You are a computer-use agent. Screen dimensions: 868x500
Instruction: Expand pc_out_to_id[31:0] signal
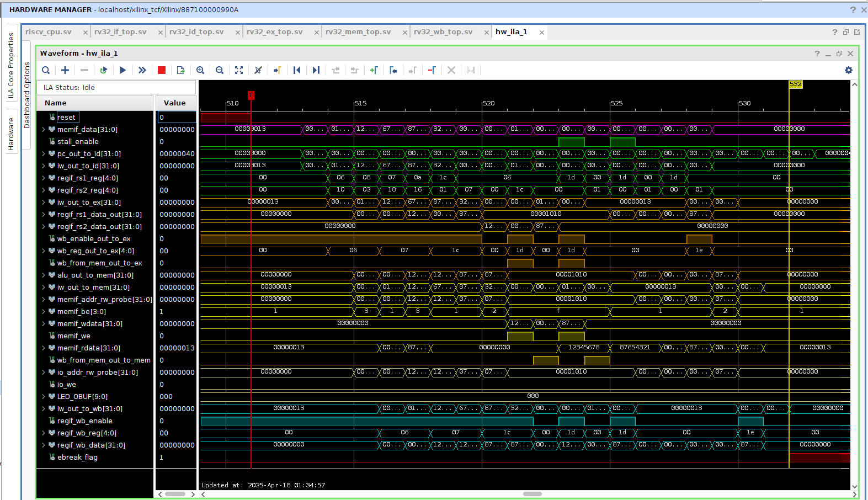(44, 154)
